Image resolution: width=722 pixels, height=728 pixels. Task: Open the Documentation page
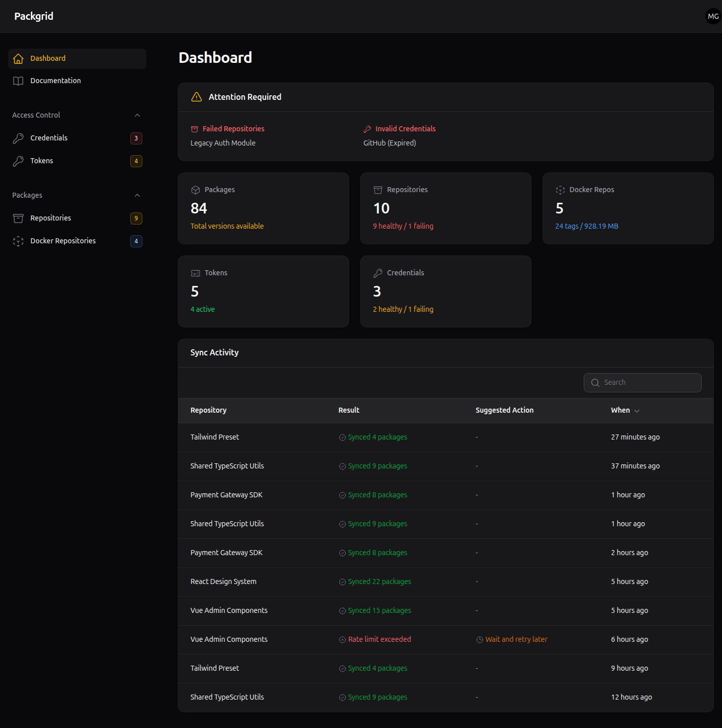[55, 81]
